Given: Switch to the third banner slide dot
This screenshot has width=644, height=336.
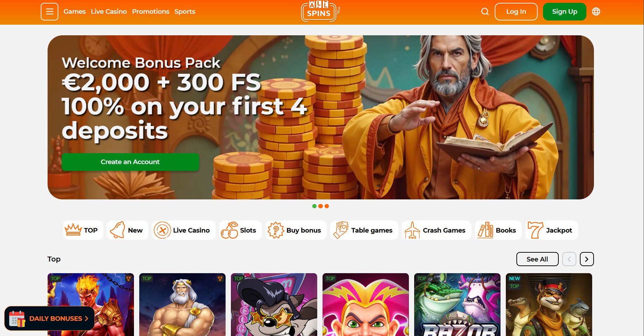Looking at the screenshot, I should (x=327, y=206).
